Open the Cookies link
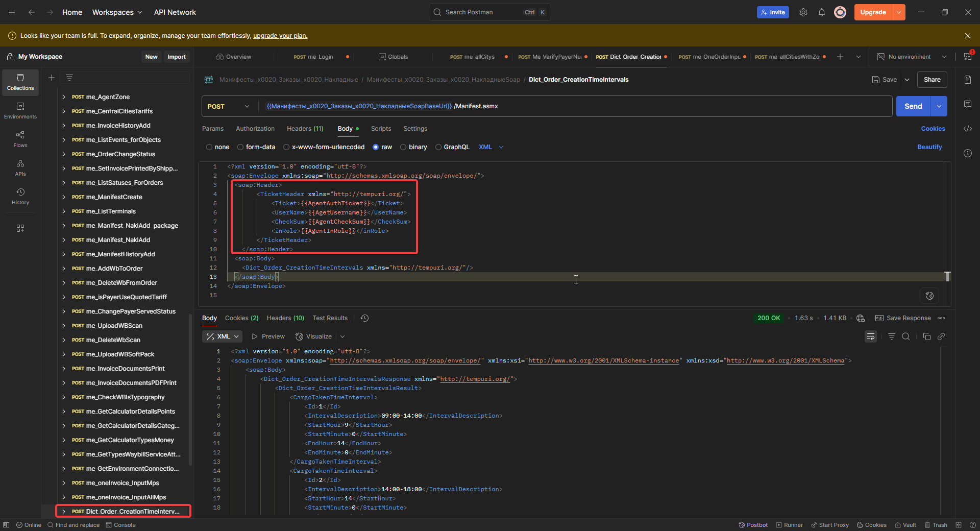Viewport: 980px width, 531px height. coord(933,129)
